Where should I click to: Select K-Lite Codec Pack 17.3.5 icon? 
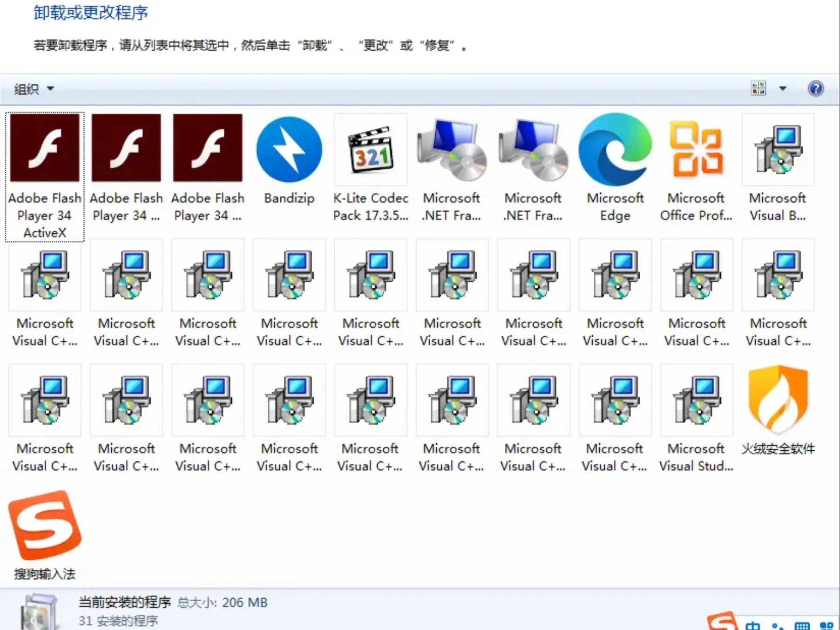click(x=370, y=149)
